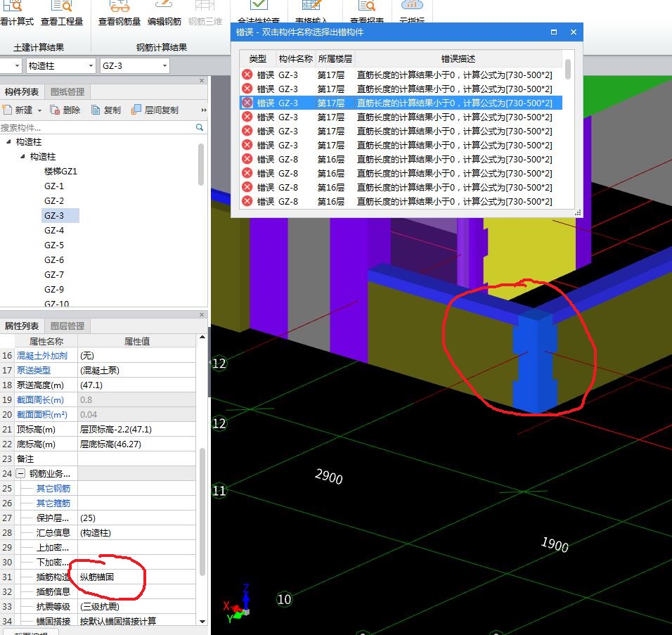Open 查看钢筋量 tool
The width and height of the screenshot is (672, 635).
coord(119,14)
